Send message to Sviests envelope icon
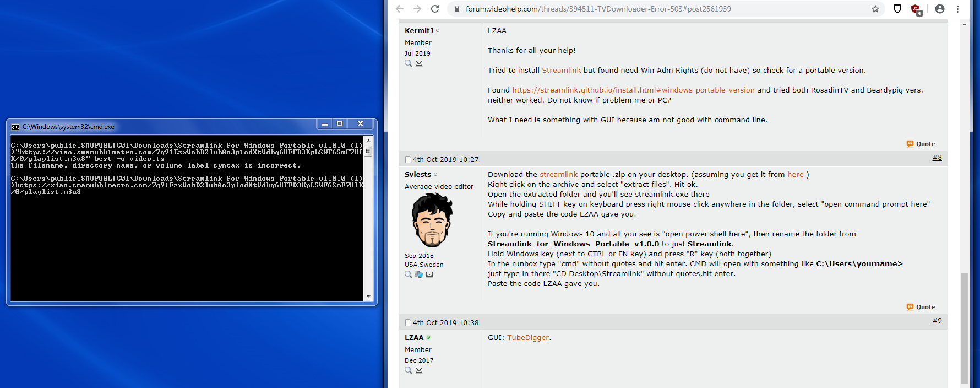This screenshot has width=980, height=388. pos(429,274)
